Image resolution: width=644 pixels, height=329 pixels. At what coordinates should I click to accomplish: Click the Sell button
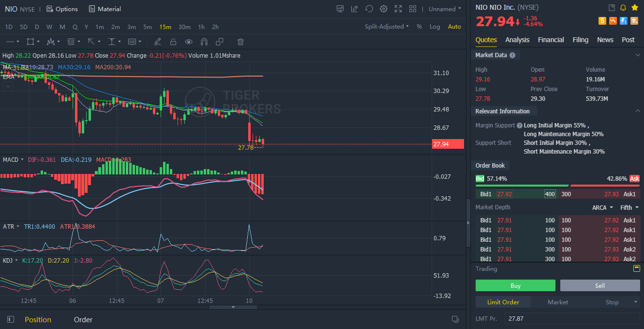click(x=600, y=285)
